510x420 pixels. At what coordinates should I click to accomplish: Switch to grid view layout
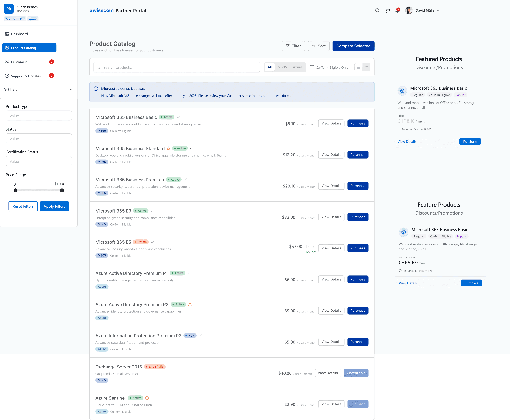click(359, 67)
